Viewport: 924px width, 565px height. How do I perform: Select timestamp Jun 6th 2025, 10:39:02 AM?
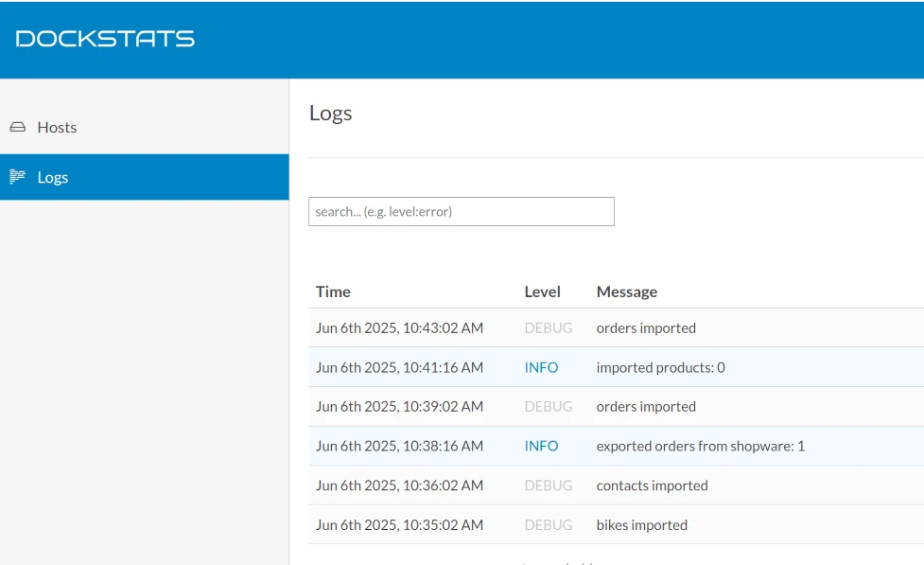point(399,406)
